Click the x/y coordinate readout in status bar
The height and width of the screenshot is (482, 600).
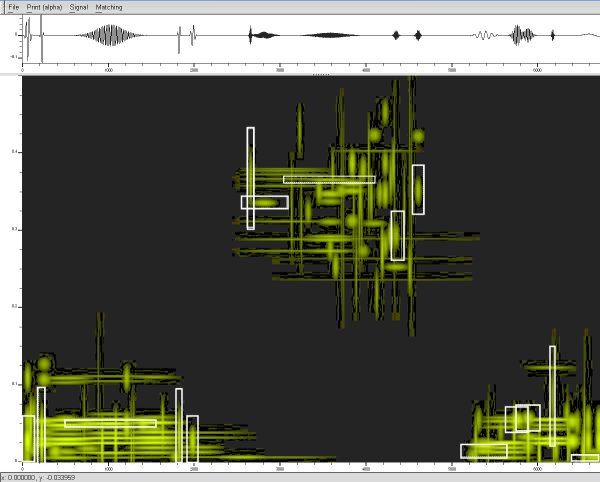coord(38,477)
